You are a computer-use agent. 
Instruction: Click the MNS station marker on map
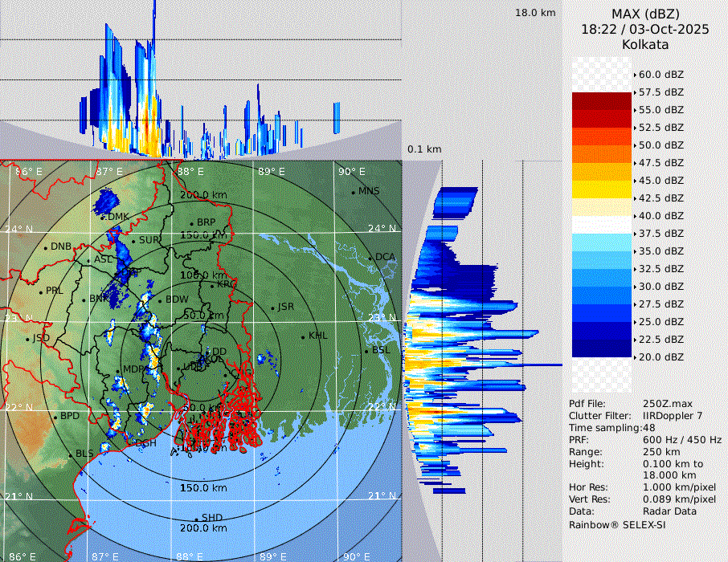coord(353,192)
